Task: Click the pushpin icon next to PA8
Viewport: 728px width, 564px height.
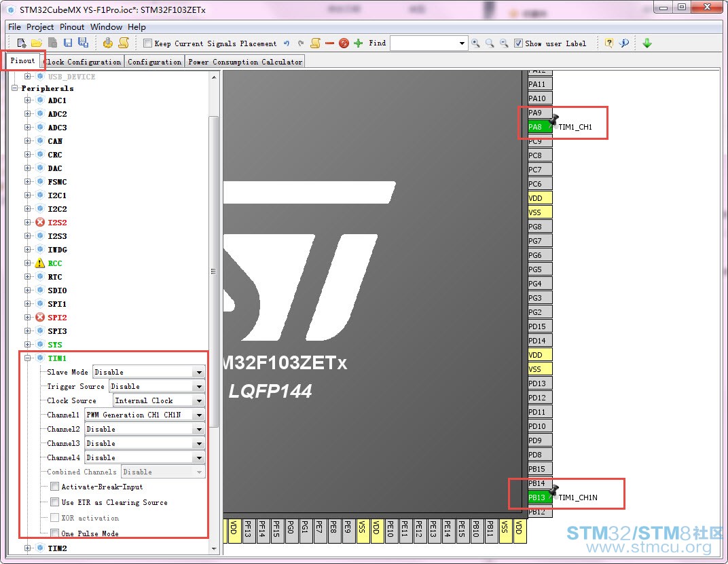Action: (x=553, y=121)
